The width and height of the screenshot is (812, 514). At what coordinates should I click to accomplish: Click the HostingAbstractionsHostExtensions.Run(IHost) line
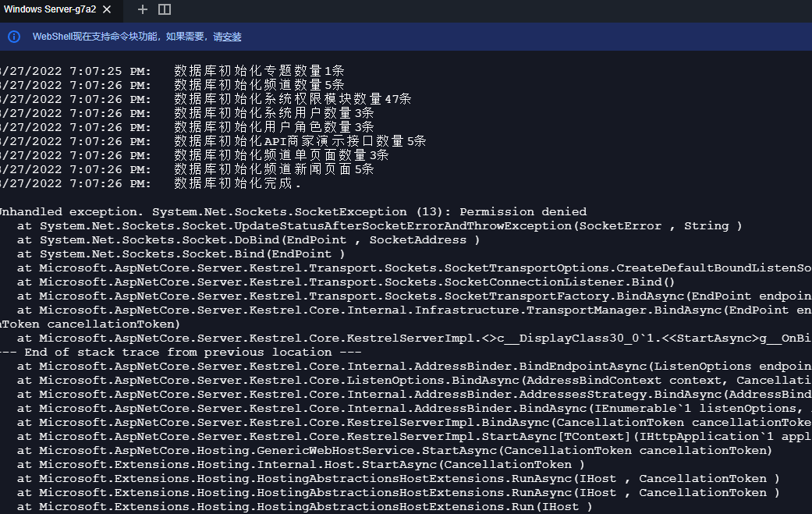[304, 506]
